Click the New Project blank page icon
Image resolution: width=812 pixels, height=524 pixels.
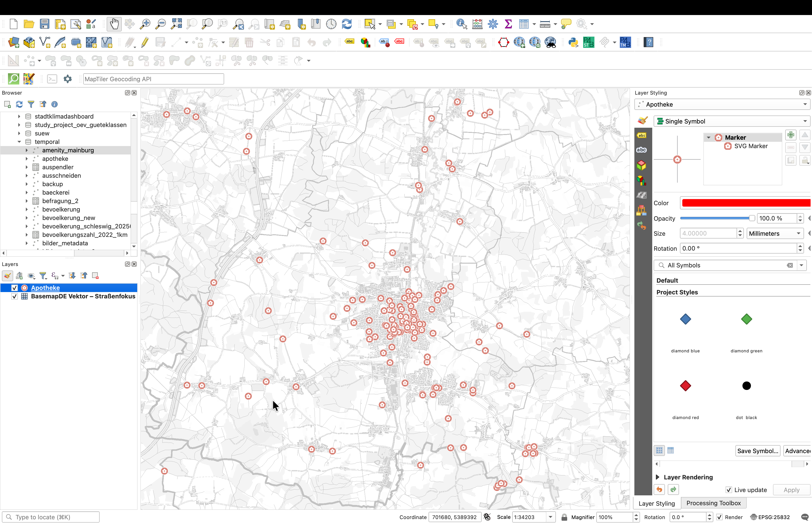(14, 24)
